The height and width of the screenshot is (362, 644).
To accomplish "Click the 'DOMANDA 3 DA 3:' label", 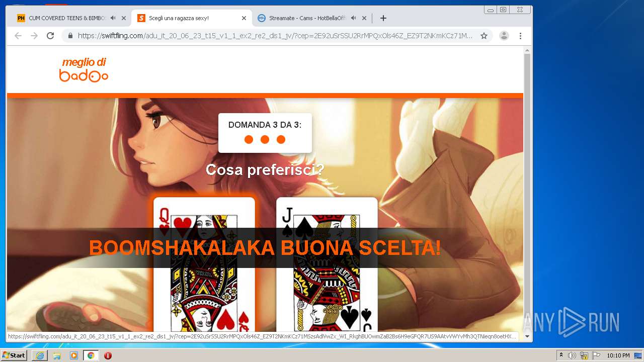I will [x=265, y=125].
